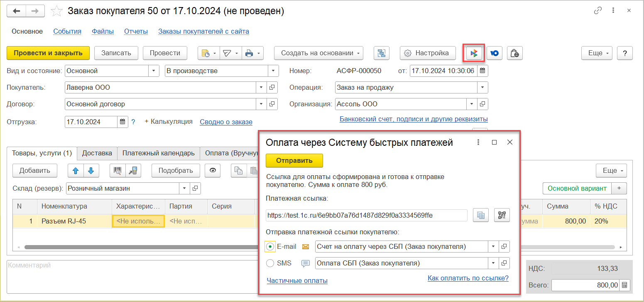Open the Платежный календарь tab

click(158, 153)
